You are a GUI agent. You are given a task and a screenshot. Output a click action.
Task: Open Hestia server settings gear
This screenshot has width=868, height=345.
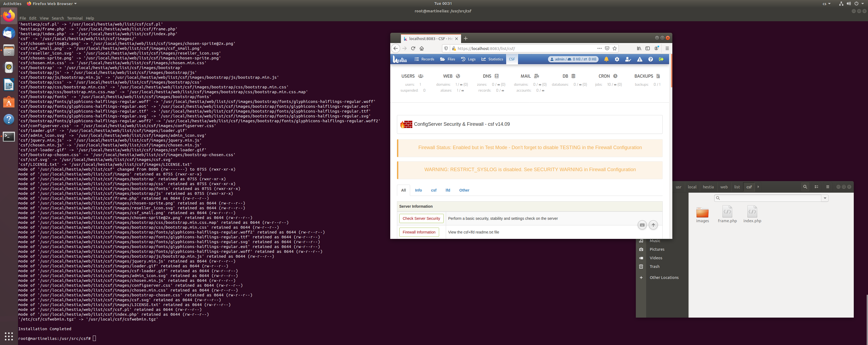point(617,59)
